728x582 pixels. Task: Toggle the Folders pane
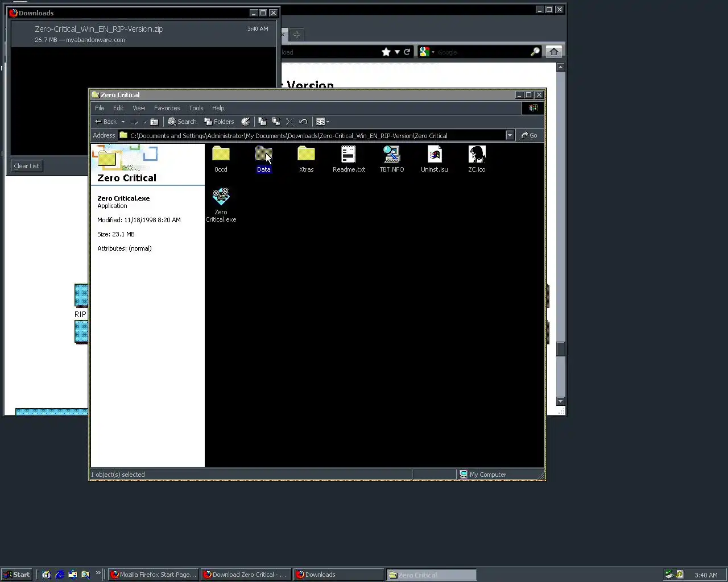[219, 122]
